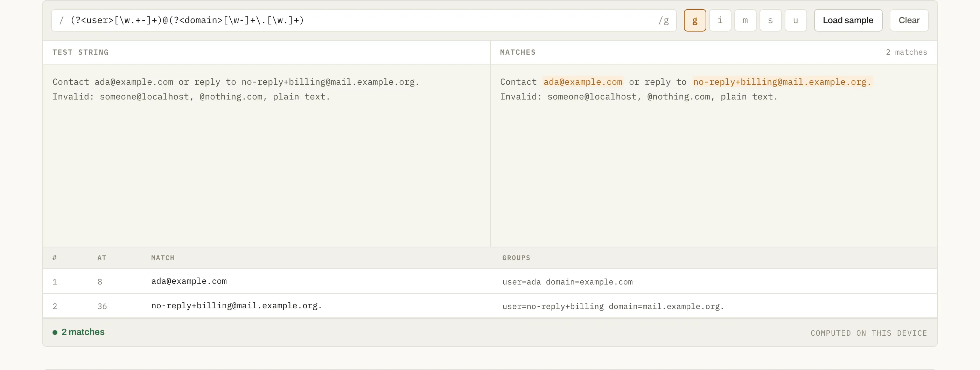Enable the multiline 'm' flag

745,20
